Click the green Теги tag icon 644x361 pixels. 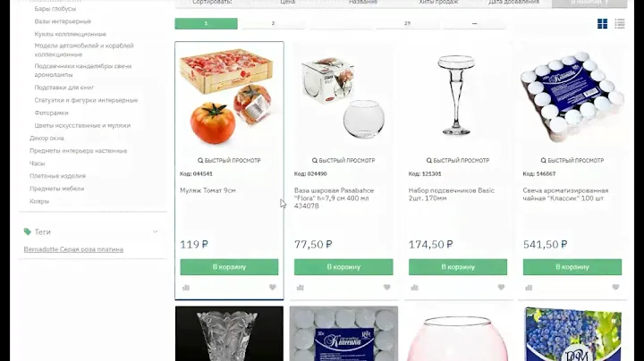point(28,231)
